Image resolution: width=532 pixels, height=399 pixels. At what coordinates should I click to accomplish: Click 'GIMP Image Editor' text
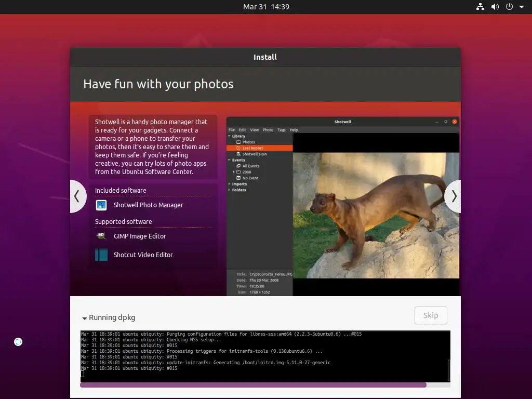(140, 236)
